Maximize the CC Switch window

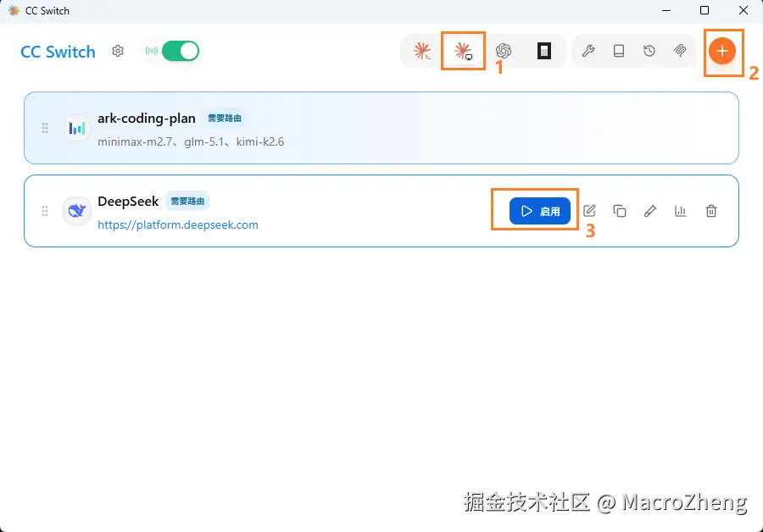[x=705, y=10]
